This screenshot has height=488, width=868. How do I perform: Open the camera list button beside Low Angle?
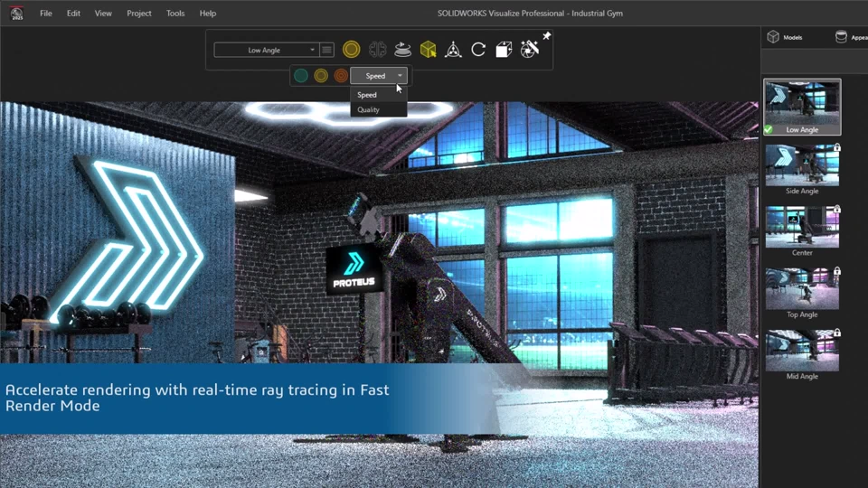(x=327, y=50)
